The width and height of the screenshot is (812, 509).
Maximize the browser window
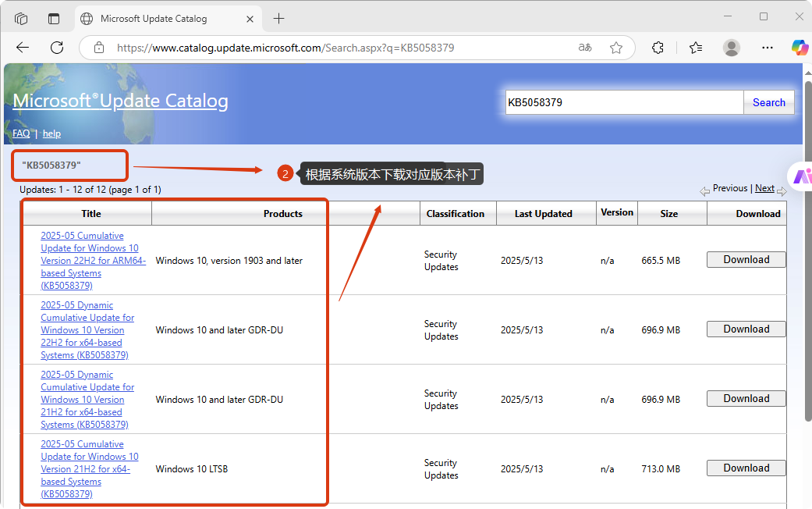(x=764, y=16)
